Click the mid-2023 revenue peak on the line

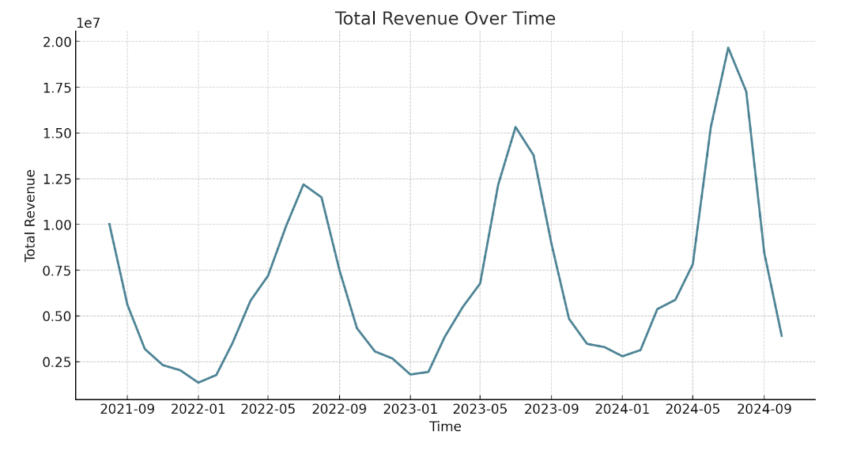point(515,127)
